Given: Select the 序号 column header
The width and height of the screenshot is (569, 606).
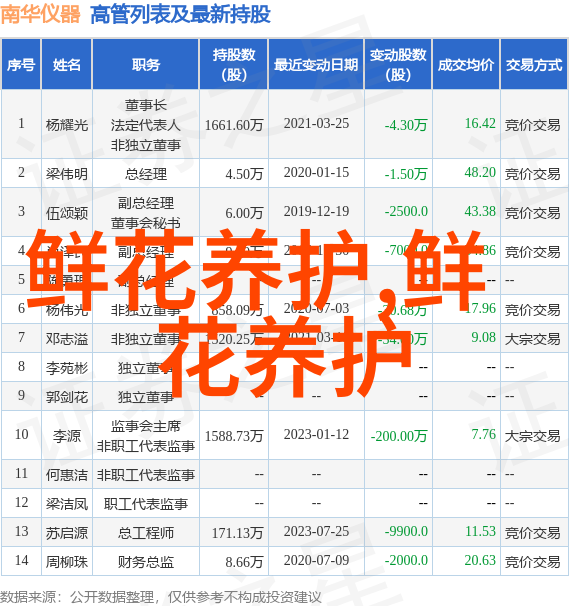Looking at the screenshot, I should [21, 64].
